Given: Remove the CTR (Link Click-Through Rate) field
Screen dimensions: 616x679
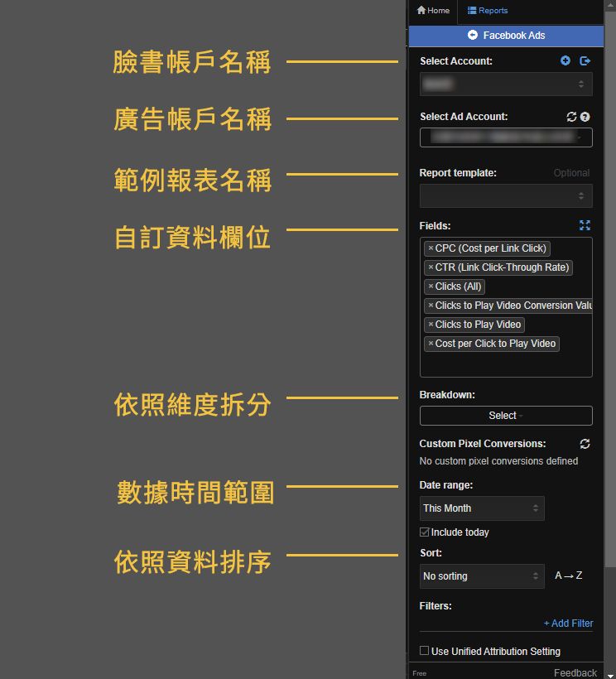Looking at the screenshot, I should (431, 267).
